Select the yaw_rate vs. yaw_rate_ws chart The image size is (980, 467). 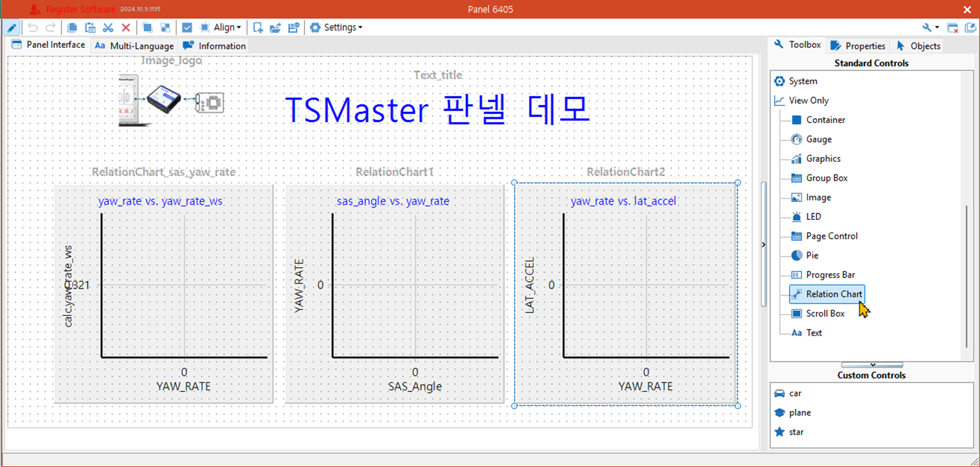point(163,294)
